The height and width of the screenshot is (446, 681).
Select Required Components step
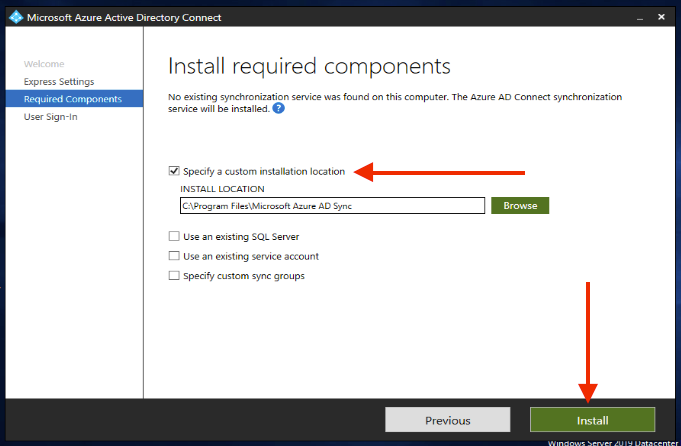point(74,99)
